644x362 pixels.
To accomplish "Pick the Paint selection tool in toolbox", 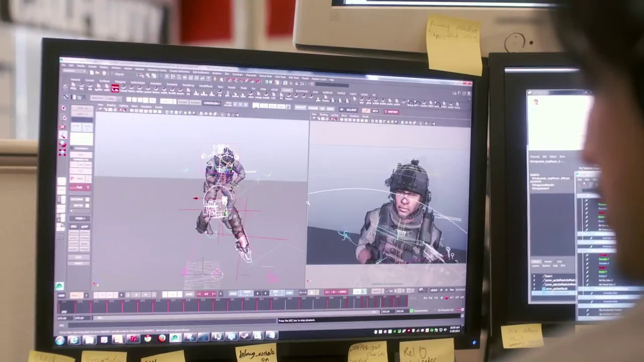I will pyautogui.click(x=63, y=126).
